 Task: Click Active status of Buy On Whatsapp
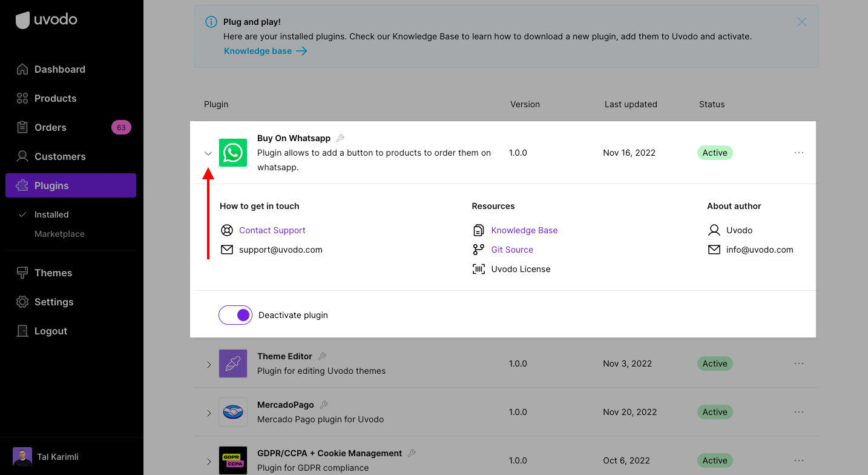(x=715, y=153)
